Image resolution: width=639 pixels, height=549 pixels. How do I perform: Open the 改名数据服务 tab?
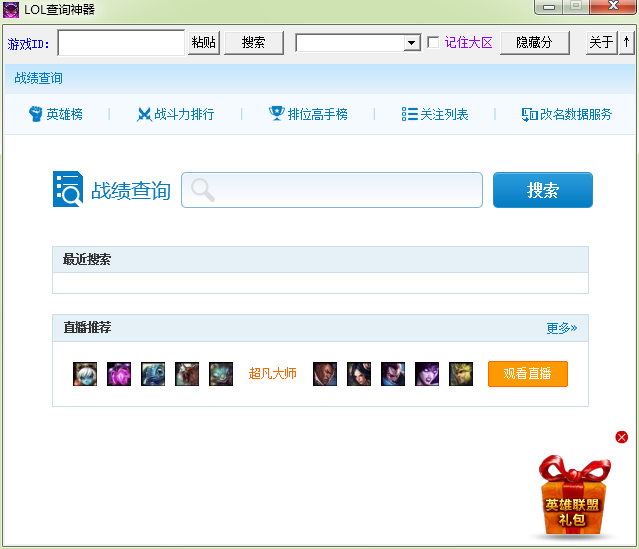click(567, 115)
